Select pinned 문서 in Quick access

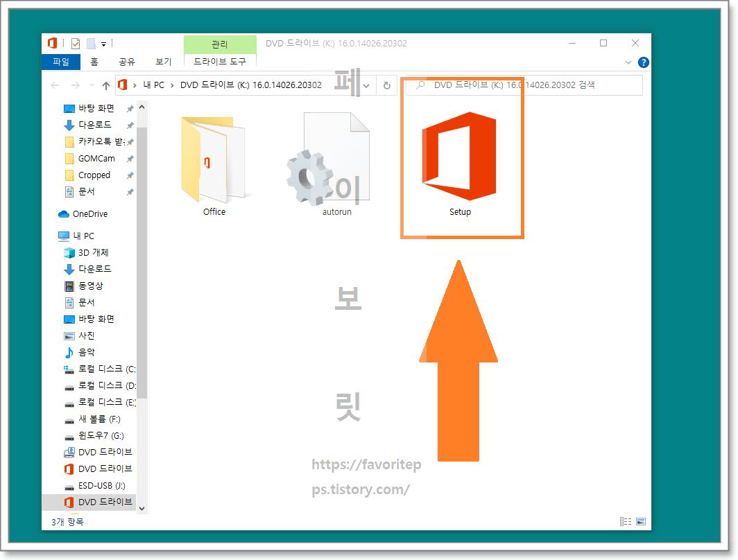pyautogui.click(x=86, y=191)
